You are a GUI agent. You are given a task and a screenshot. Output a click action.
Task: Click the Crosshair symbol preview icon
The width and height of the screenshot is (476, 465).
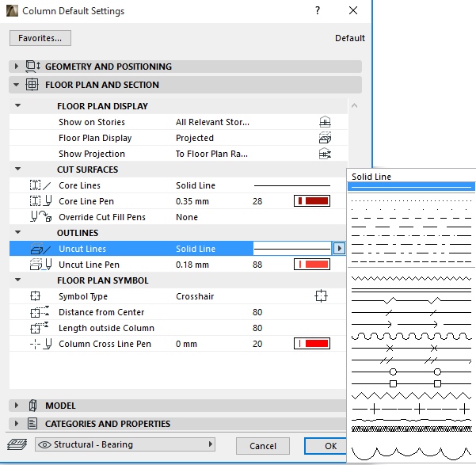tap(321, 296)
